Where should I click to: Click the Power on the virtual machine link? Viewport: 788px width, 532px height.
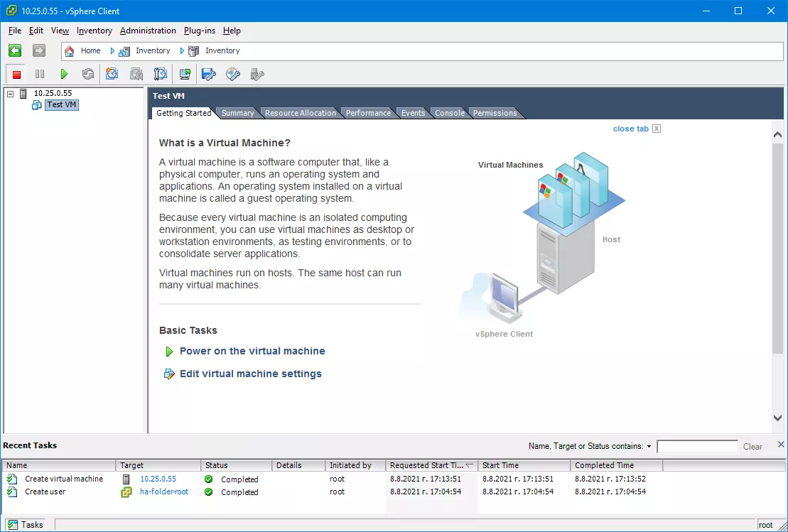(252, 351)
